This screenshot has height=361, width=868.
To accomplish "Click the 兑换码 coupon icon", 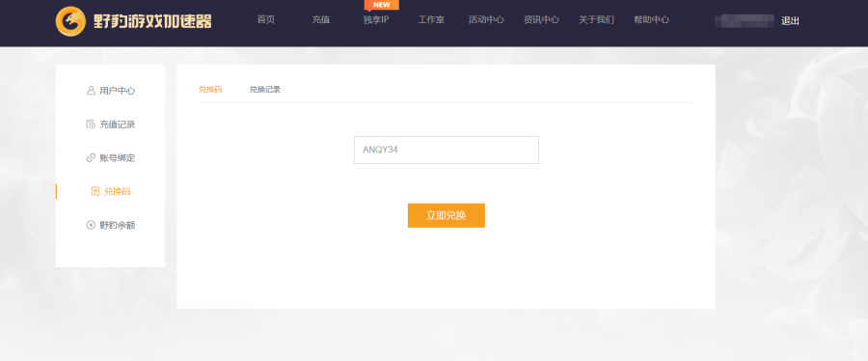I will click(x=95, y=191).
